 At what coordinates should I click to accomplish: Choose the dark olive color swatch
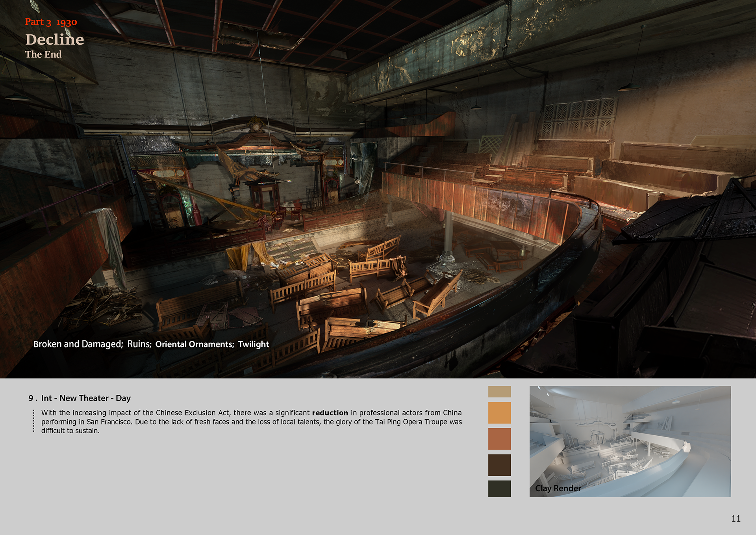tap(499, 489)
